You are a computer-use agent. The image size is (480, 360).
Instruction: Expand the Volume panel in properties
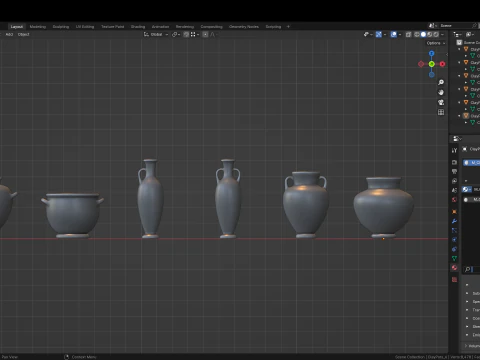tap(473, 346)
